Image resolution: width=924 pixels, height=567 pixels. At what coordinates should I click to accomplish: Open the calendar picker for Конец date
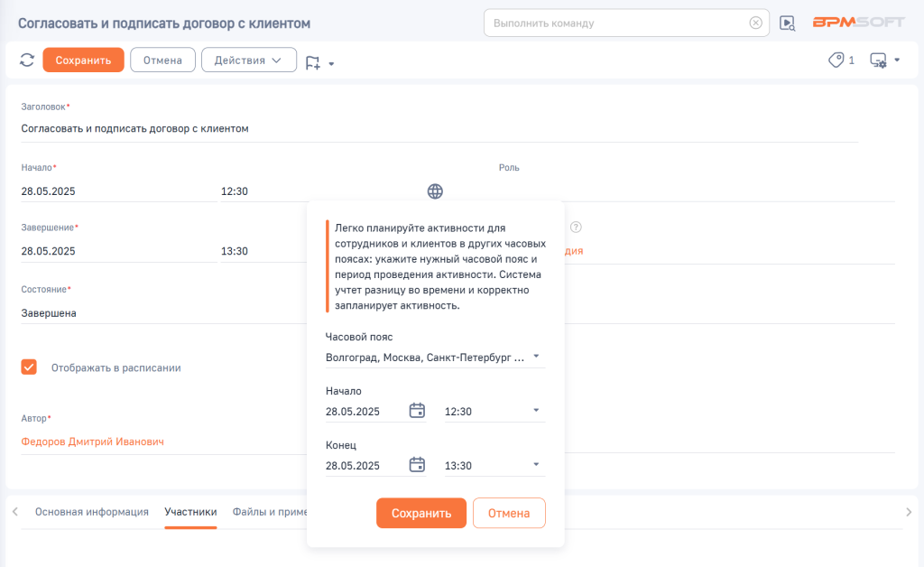(x=417, y=465)
